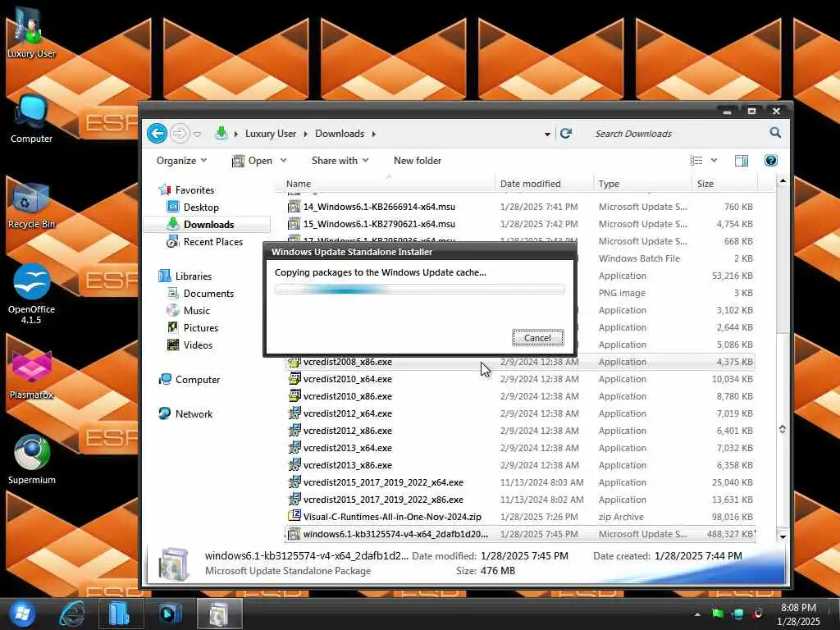The width and height of the screenshot is (840, 630).
Task: Open the Organize menu
Action: coord(181,161)
